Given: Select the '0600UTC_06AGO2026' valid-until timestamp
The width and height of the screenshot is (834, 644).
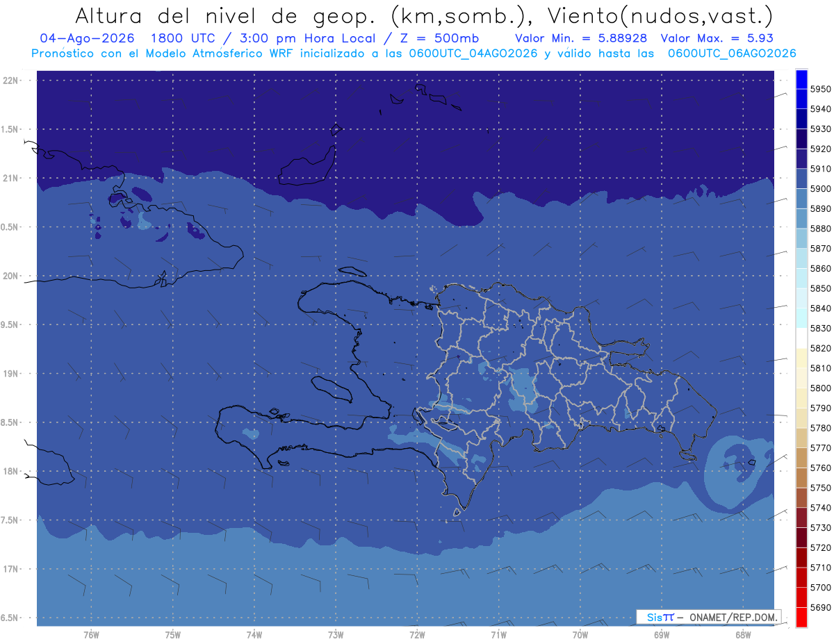Looking at the screenshot, I should (732, 53).
